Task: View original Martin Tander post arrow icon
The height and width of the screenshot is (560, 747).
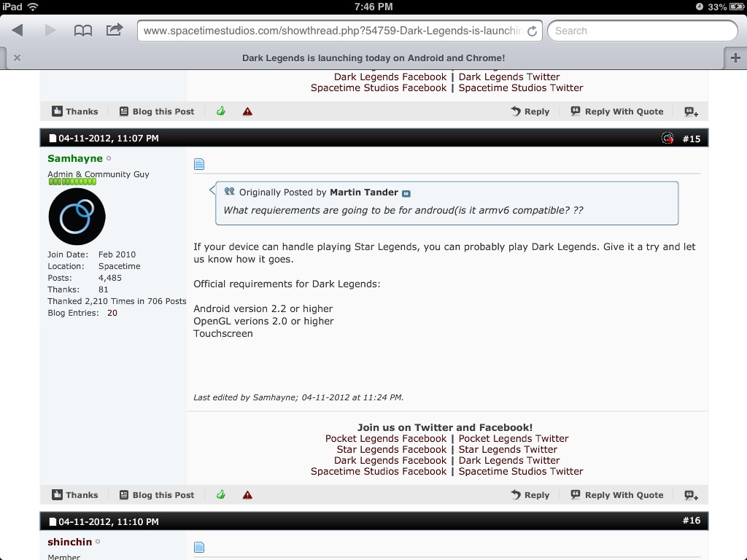Action: [x=406, y=193]
